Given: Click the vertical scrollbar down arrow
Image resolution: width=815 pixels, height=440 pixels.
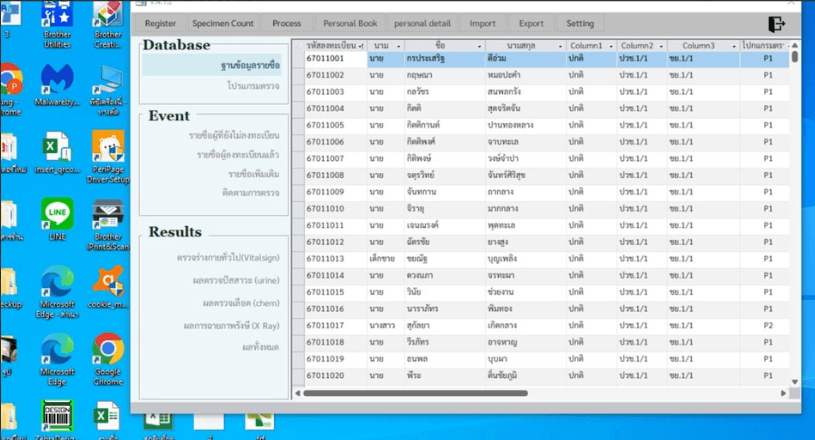Looking at the screenshot, I should click(x=794, y=382).
